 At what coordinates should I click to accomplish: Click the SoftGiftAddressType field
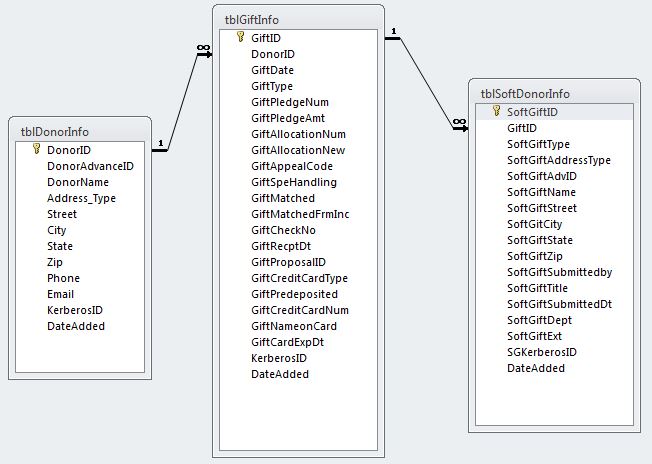tap(554, 160)
